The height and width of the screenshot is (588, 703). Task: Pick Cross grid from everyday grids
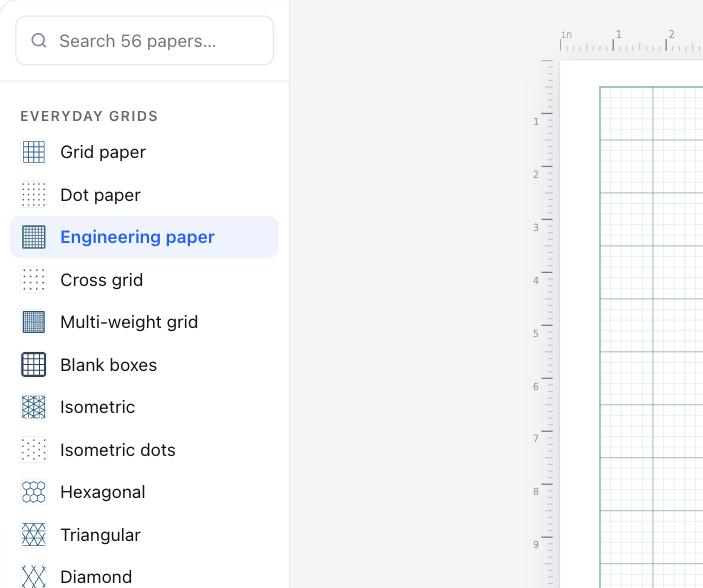144,279
